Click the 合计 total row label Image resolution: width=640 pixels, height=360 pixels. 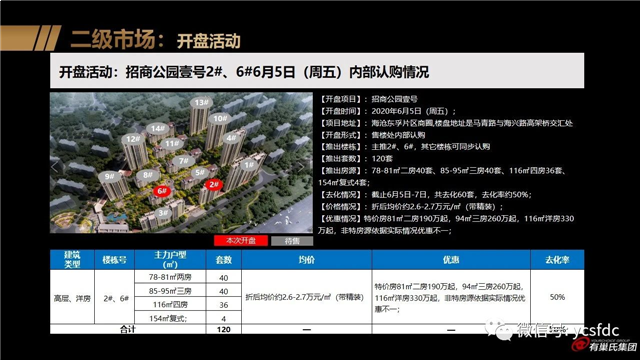click(x=128, y=329)
